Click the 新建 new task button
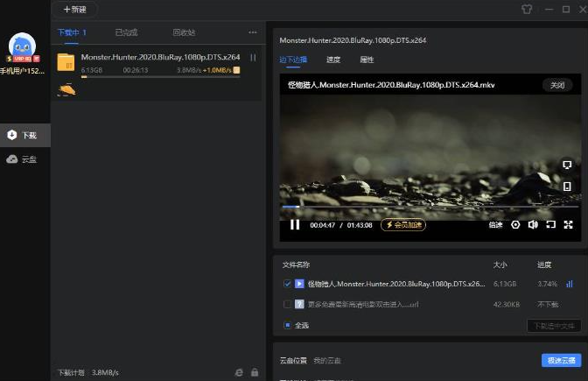Screen dimensions: 588x381 click(75, 10)
